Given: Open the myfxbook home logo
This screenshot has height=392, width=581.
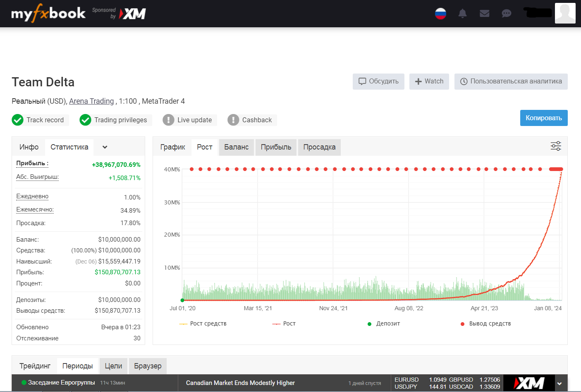Looking at the screenshot, I should [48, 13].
